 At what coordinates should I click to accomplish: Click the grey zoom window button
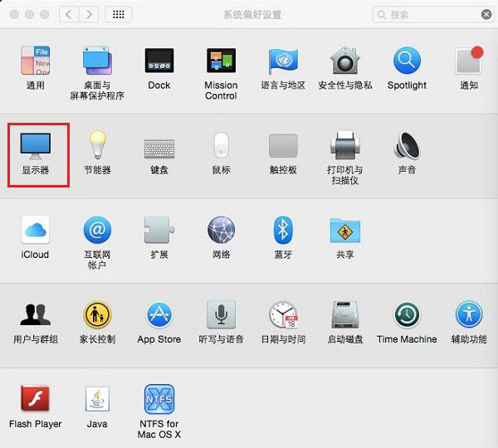[45, 14]
